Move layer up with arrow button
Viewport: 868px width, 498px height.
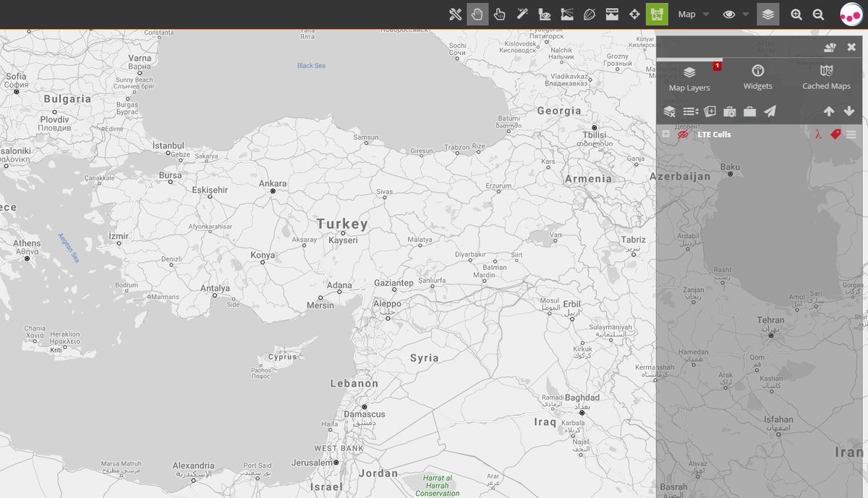[x=829, y=111]
